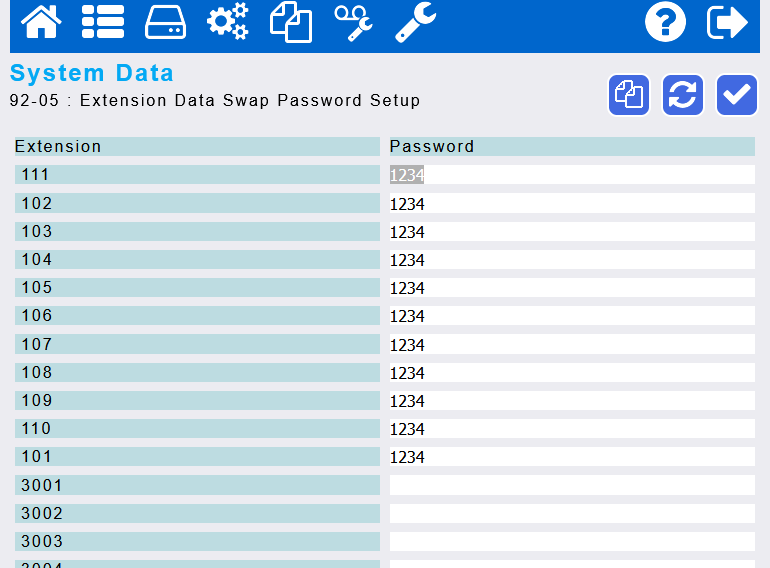Select extension row 3001
The width and height of the screenshot is (770, 568).
197,485
